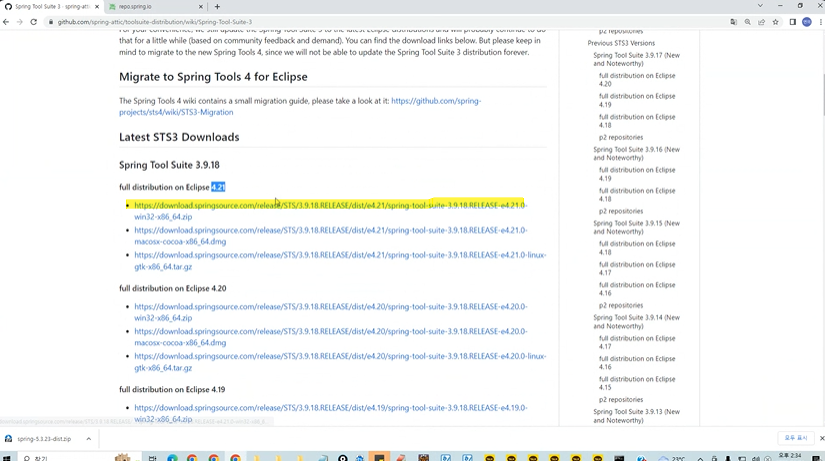Reload the GitHub wiki page
This screenshot has width=825, height=461.
pyautogui.click(x=34, y=22)
